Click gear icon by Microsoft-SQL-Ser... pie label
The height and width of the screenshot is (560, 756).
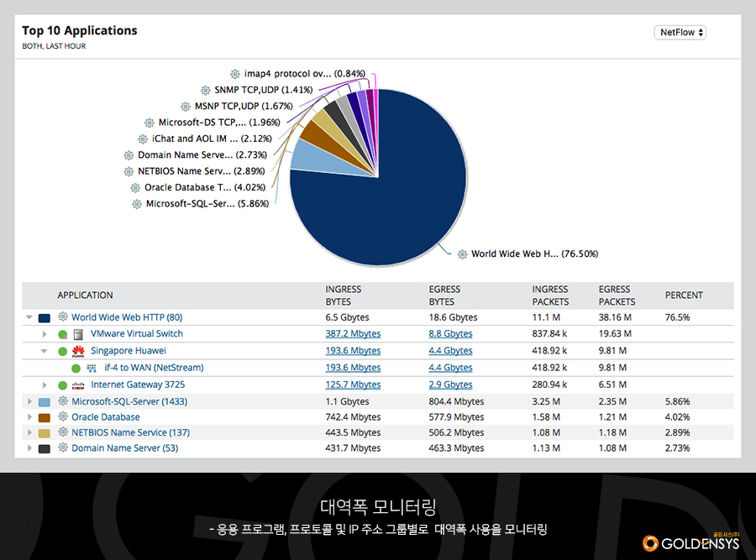point(137,204)
